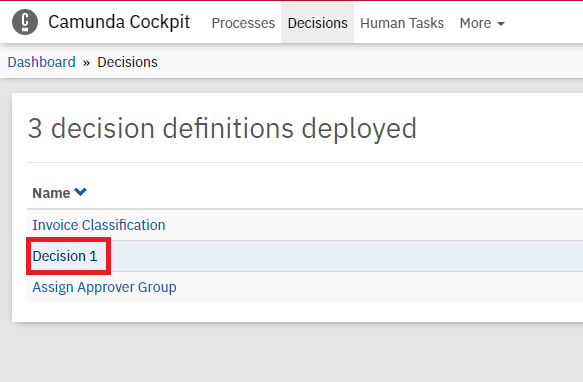Image resolution: width=583 pixels, height=382 pixels.
Task: Toggle sort order chevron next to Name
Action: pyautogui.click(x=80, y=192)
